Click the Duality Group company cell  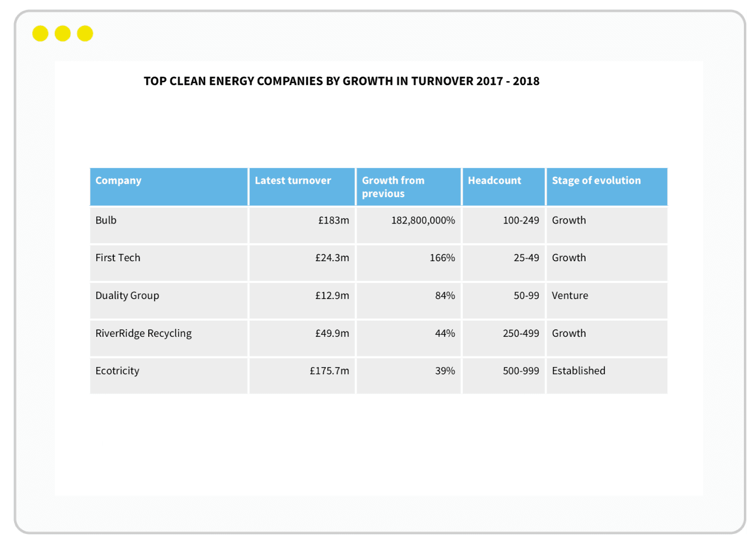tap(169, 300)
